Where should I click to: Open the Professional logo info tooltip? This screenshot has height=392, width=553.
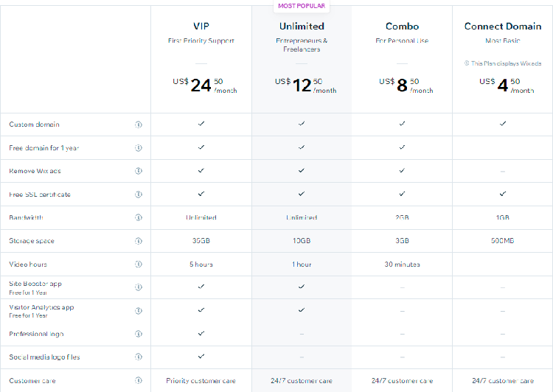point(139,334)
